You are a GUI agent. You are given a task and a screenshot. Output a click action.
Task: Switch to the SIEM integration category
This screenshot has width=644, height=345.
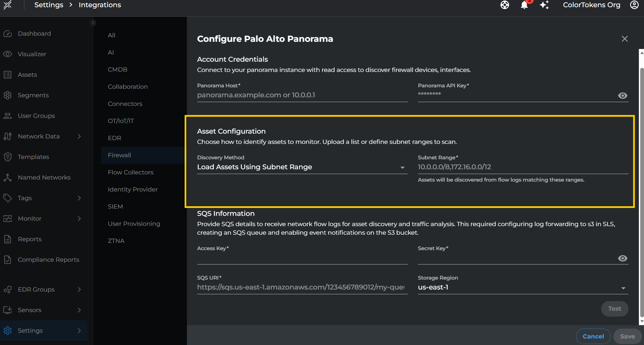(x=115, y=207)
